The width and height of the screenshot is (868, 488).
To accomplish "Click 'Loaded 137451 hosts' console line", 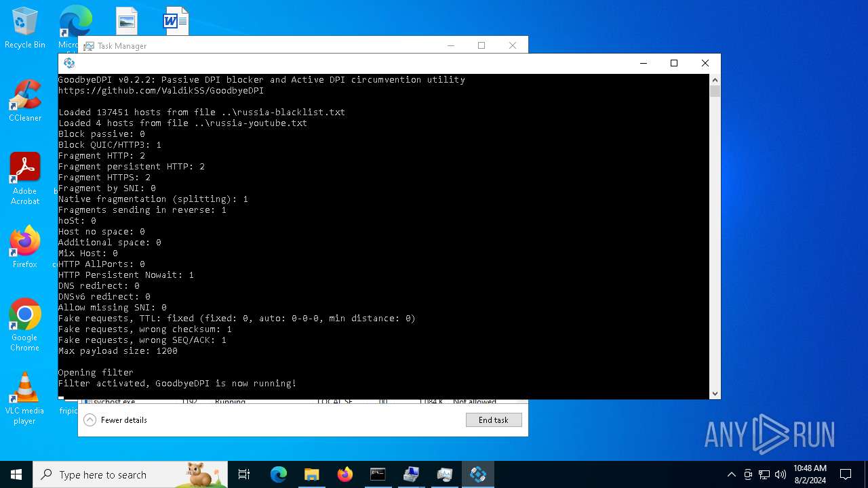I will [202, 112].
